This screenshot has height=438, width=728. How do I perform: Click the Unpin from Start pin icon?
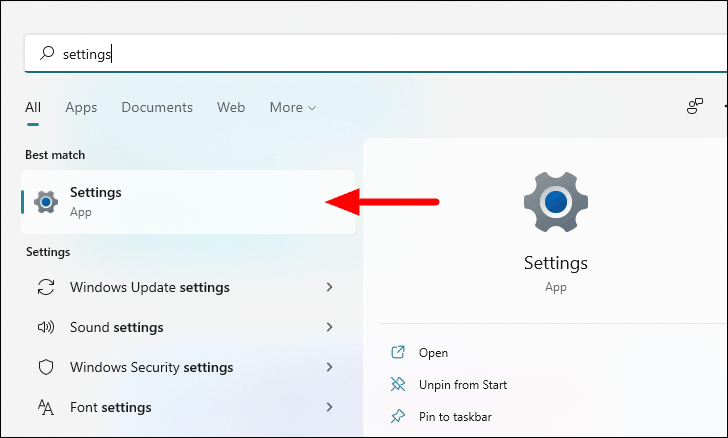click(398, 384)
